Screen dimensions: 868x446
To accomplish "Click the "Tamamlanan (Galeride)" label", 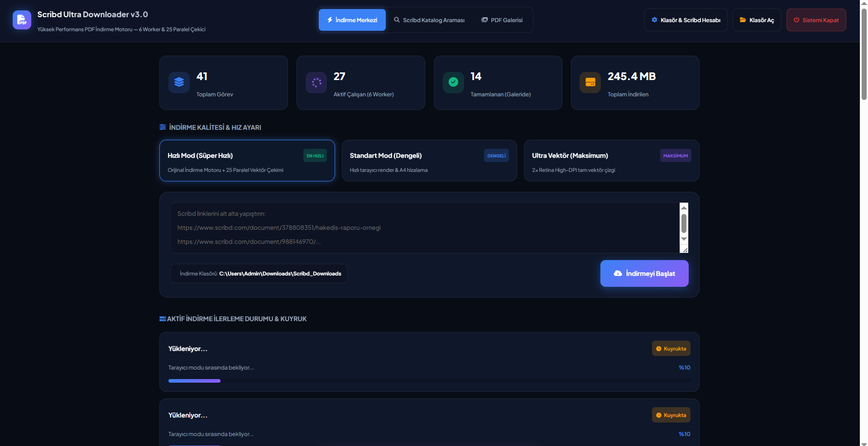I will coord(500,95).
